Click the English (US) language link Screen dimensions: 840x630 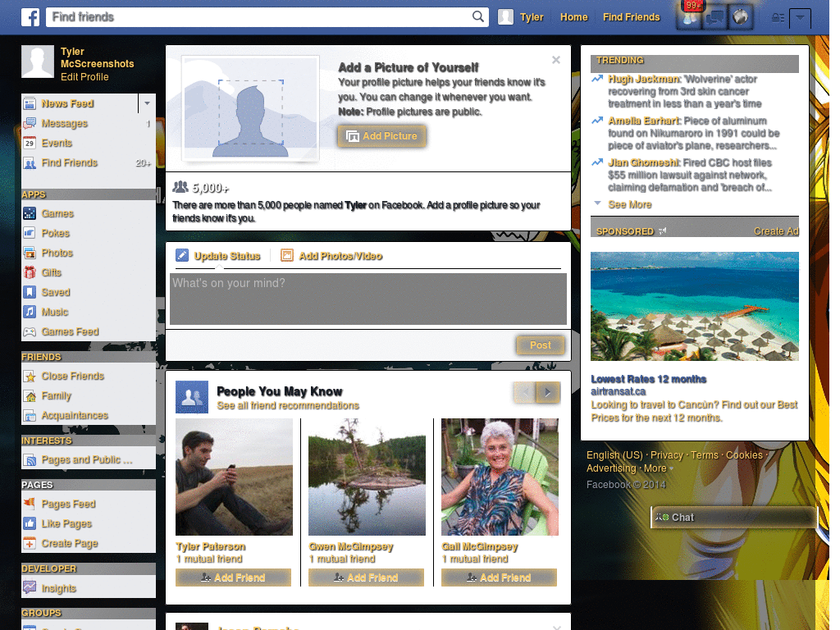tap(614, 454)
